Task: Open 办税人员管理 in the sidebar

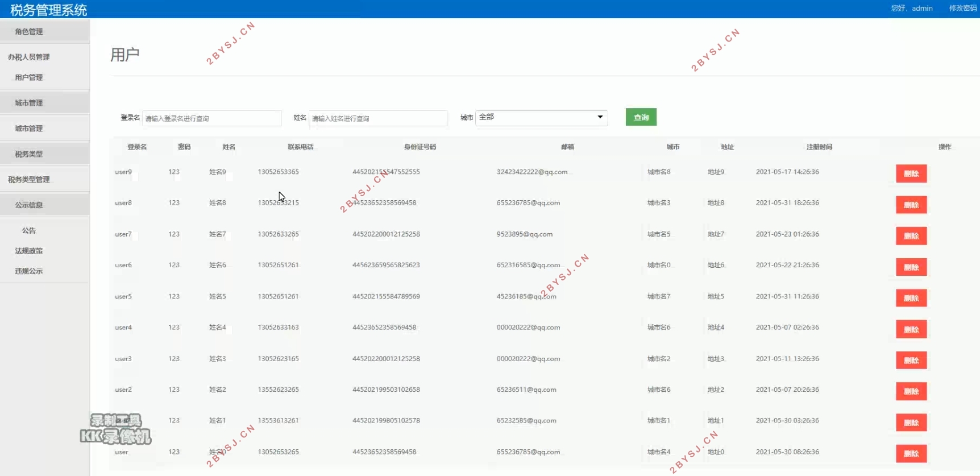Action: point(29,57)
